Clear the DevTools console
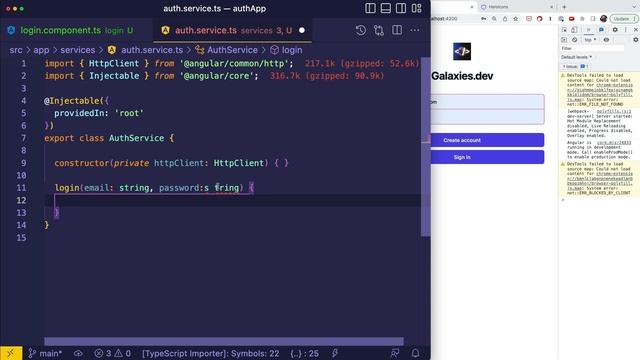Viewport: 640px width, 360px height. [x=574, y=40]
